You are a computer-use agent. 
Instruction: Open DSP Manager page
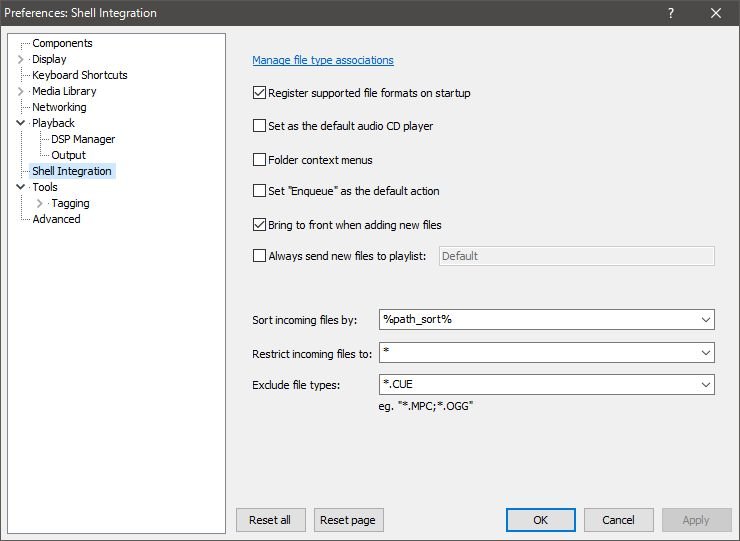point(83,139)
